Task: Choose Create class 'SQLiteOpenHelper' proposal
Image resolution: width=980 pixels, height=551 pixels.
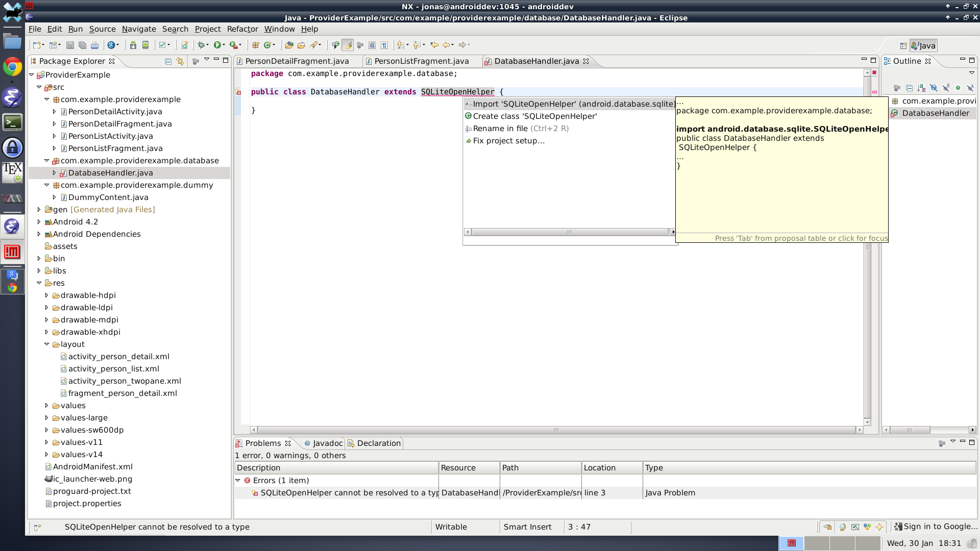Action: pyautogui.click(x=534, y=116)
